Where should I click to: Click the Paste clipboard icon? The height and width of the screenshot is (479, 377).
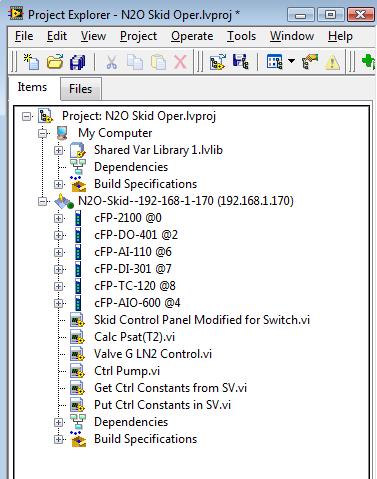[x=158, y=62]
